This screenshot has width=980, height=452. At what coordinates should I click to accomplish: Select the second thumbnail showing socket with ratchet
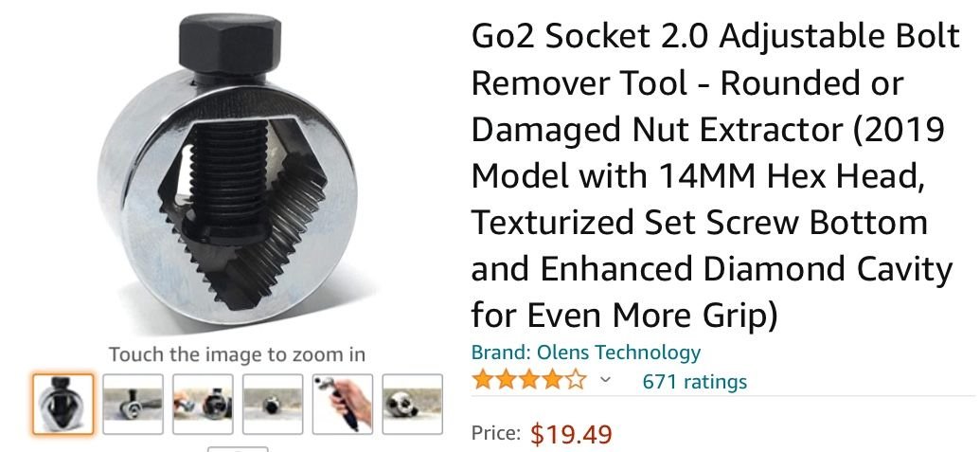(134, 404)
